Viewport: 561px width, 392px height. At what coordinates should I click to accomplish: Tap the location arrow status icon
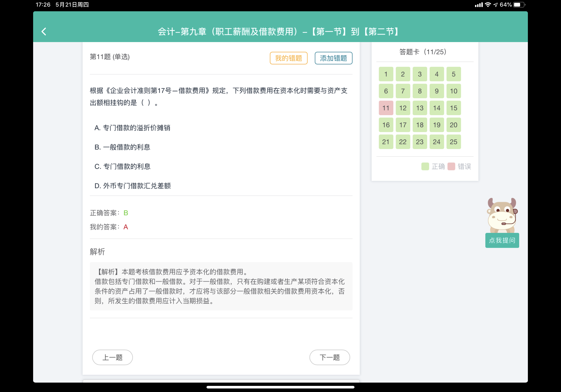tap(495, 5)
